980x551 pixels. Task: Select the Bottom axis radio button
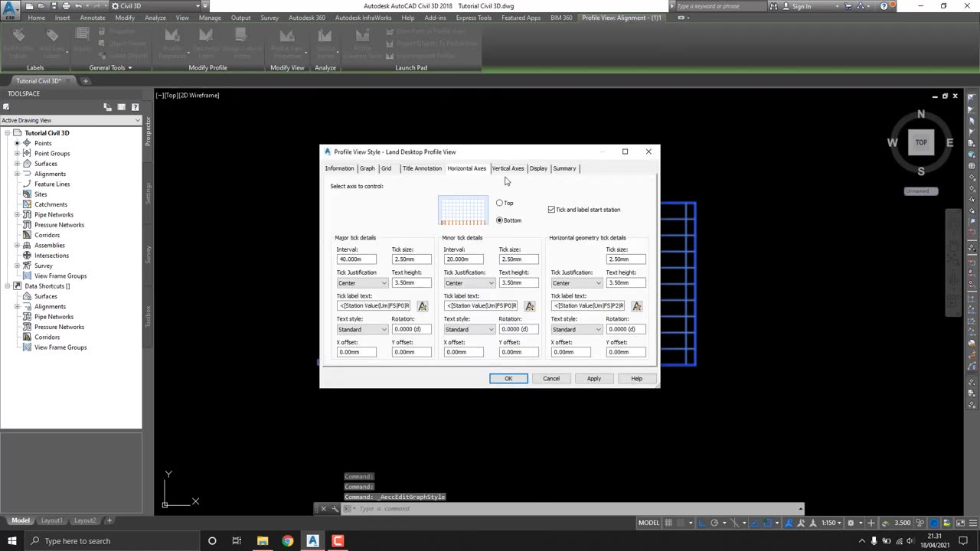coord(499,220)
